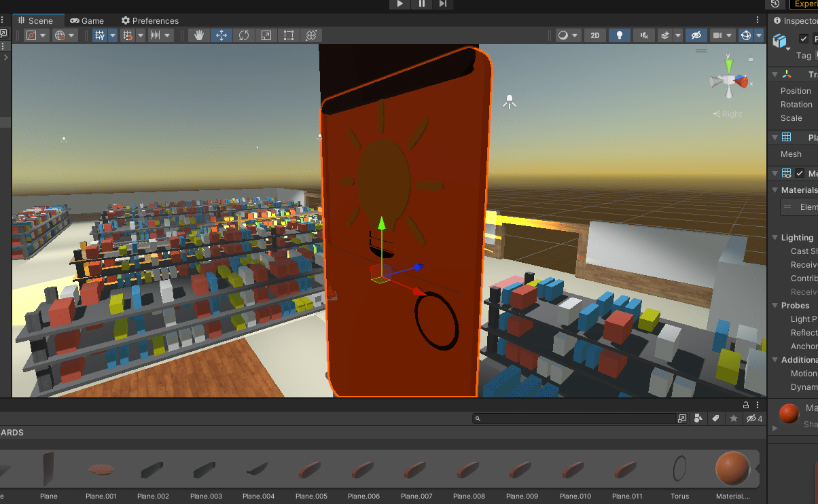The image size is (818, 504).
Task: Select the Move tool
Action: click(221, 35)
